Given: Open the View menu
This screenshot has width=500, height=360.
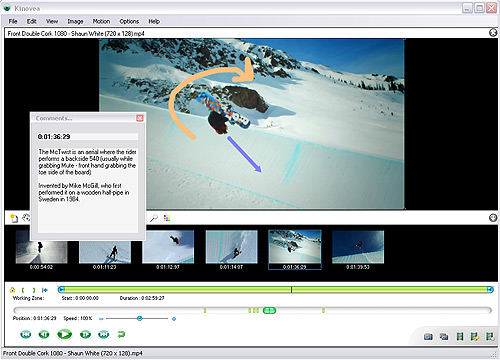Looking at the screenshot, I should click(x=52, y=21).
